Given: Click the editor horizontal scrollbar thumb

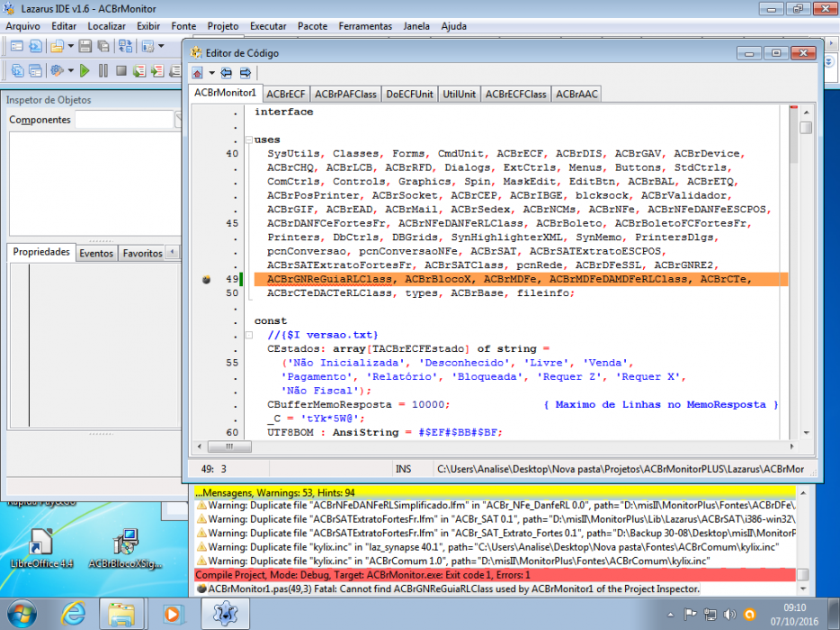Looking at the screenshot, I should point(229,446).
